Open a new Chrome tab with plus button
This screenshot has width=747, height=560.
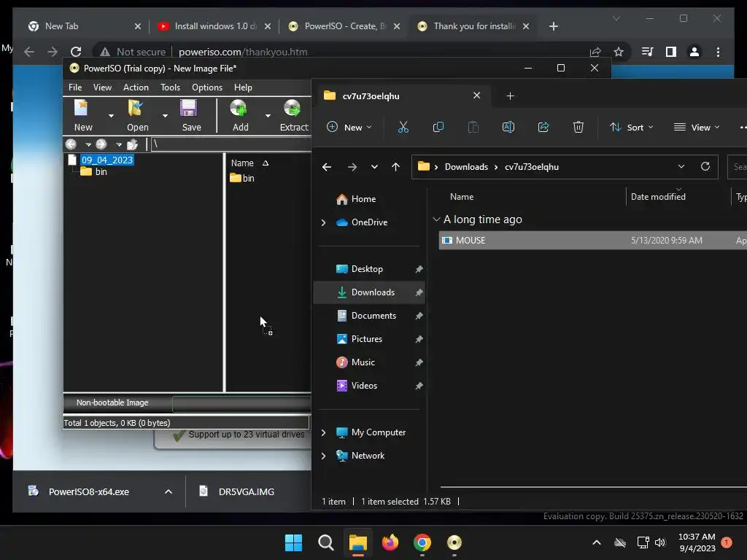553,26
